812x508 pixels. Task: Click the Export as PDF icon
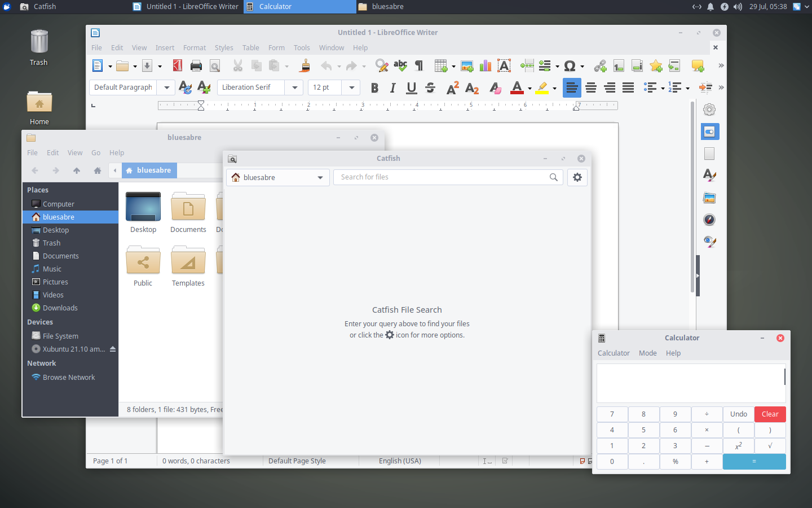click(x=178, y=66)
